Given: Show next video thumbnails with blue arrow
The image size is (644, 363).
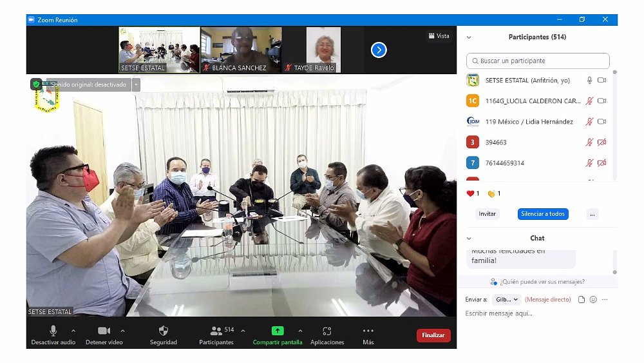Looking at the screenshot, I should [x=379, y=50].
